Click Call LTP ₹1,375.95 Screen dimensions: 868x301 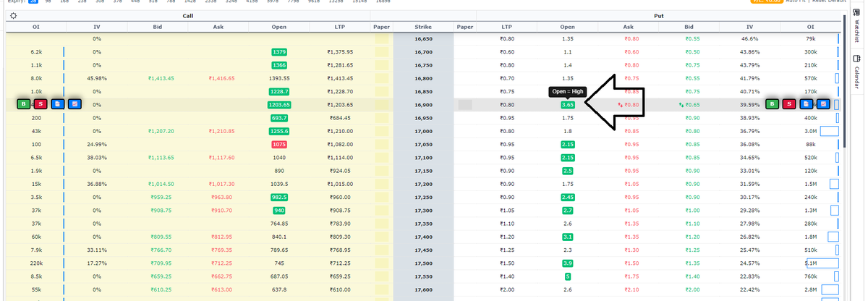pyautogui.click(x=339, y=52)
